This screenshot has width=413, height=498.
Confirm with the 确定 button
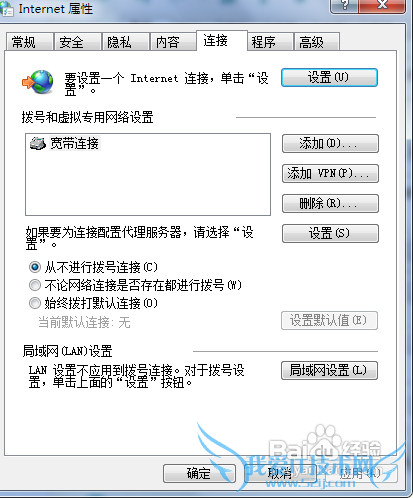[199, 473]
